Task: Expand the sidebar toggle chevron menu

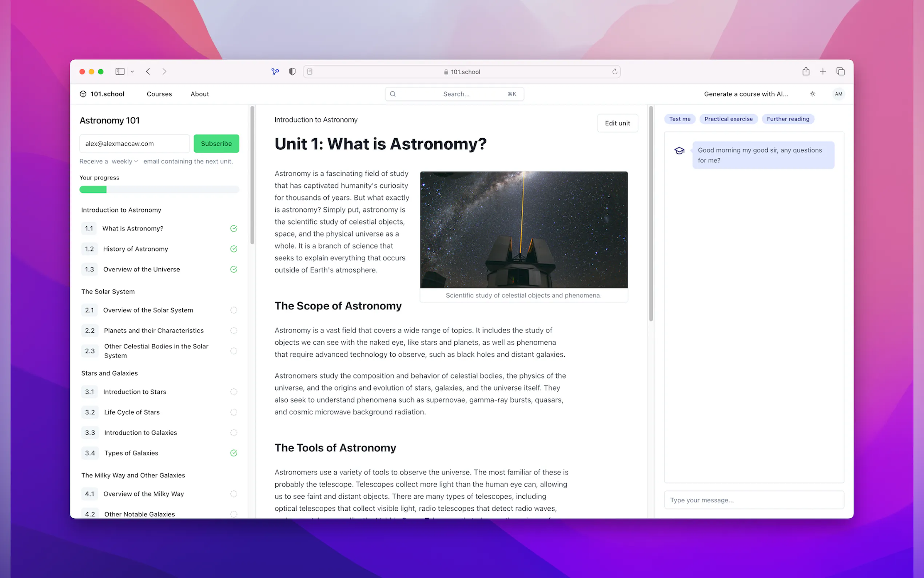Action: (132, 71)
